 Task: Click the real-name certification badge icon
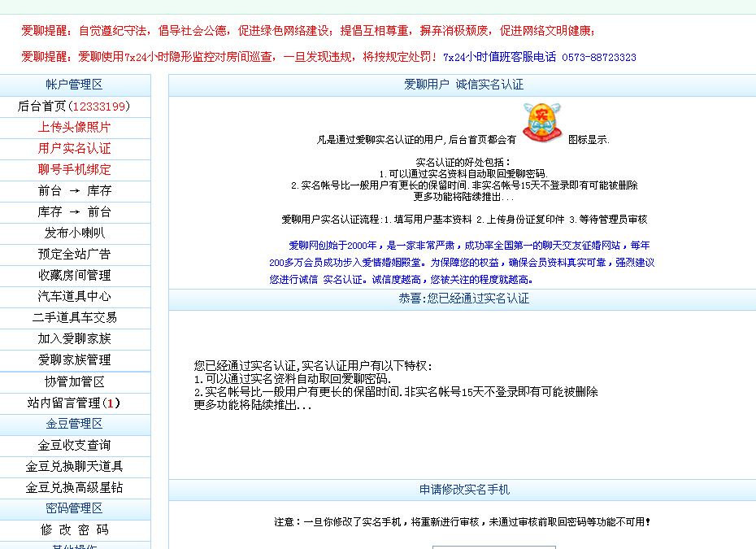[542, 123]
